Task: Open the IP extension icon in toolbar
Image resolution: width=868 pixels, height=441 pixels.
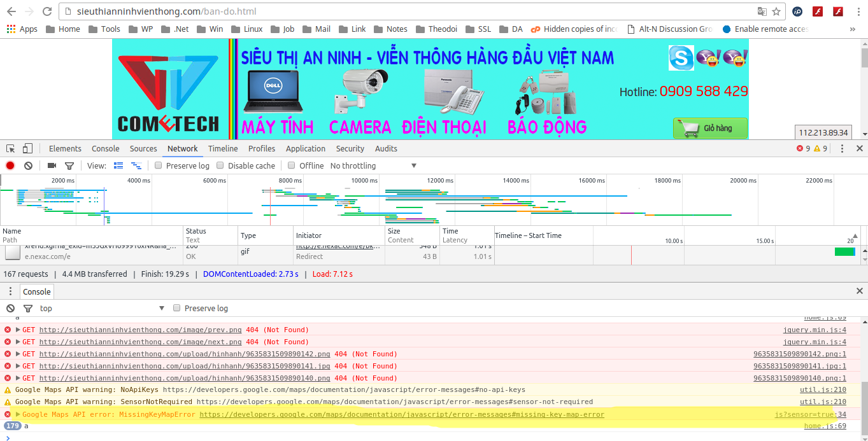Action: [x=797, y=11]
